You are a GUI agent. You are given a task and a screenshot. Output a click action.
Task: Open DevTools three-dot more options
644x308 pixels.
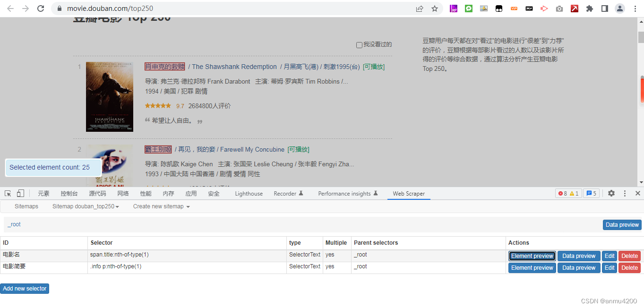[625, 193]
